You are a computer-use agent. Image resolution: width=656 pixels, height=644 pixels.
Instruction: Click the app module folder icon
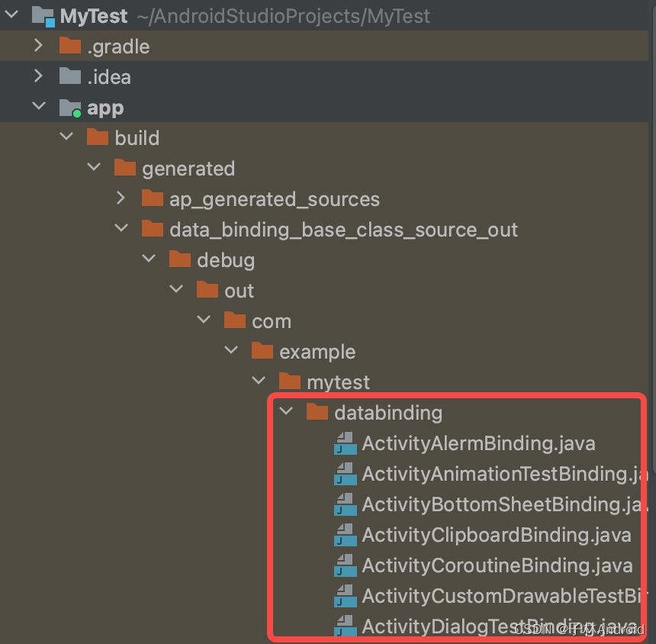(70, 108)
